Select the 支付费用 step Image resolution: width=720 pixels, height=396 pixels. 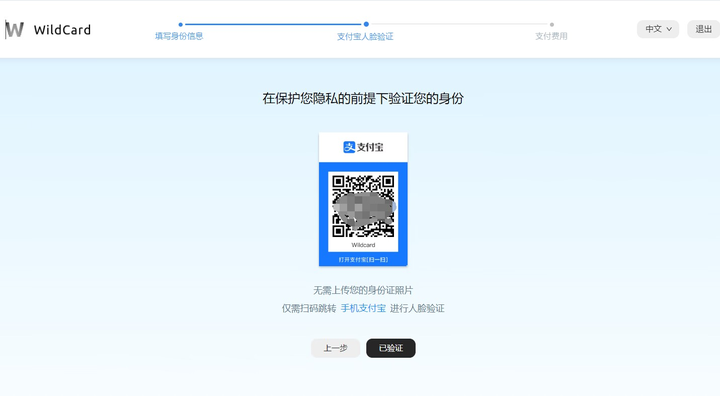tap(551, 36)
